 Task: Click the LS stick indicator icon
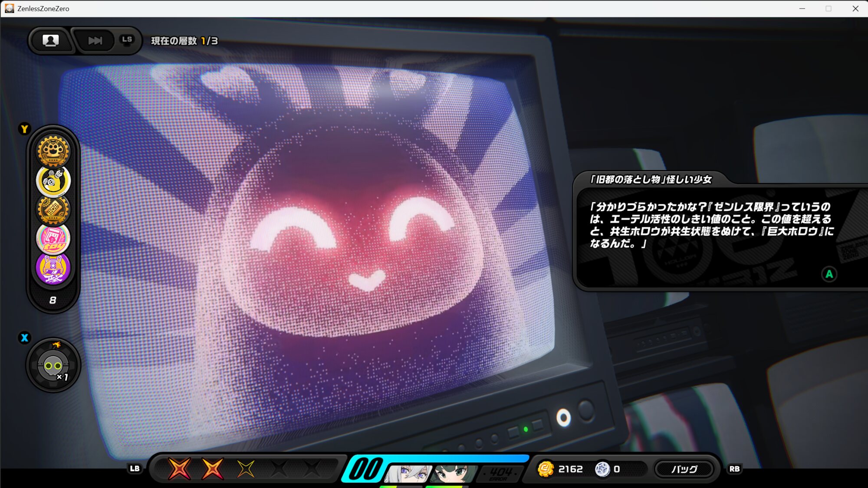pyautogui.click(x=127, y=40)
